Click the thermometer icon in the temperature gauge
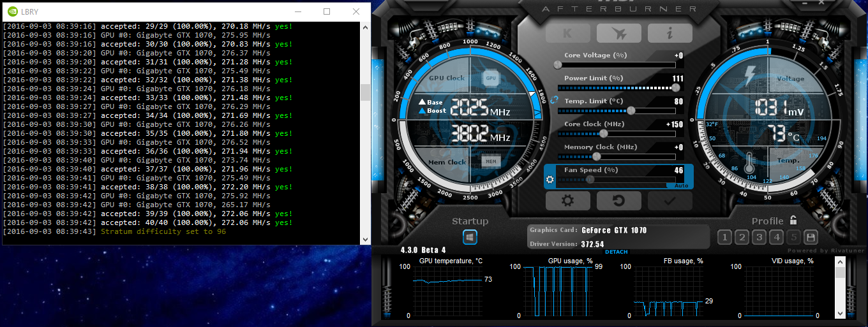Screen dimensions: 868x327 749,161
